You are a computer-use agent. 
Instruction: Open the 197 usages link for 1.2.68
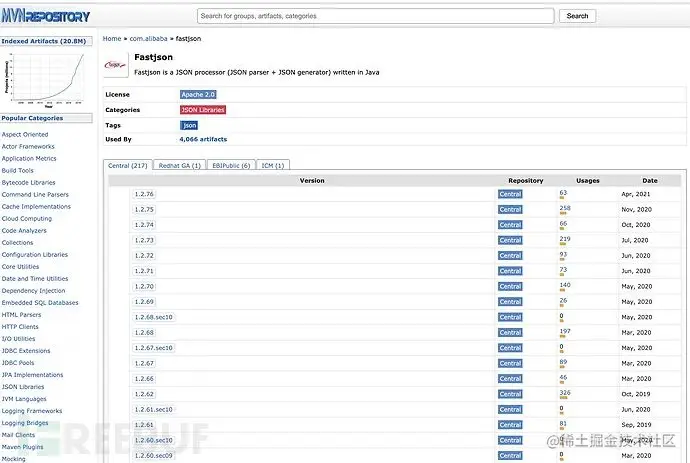[x=565, y=331]
